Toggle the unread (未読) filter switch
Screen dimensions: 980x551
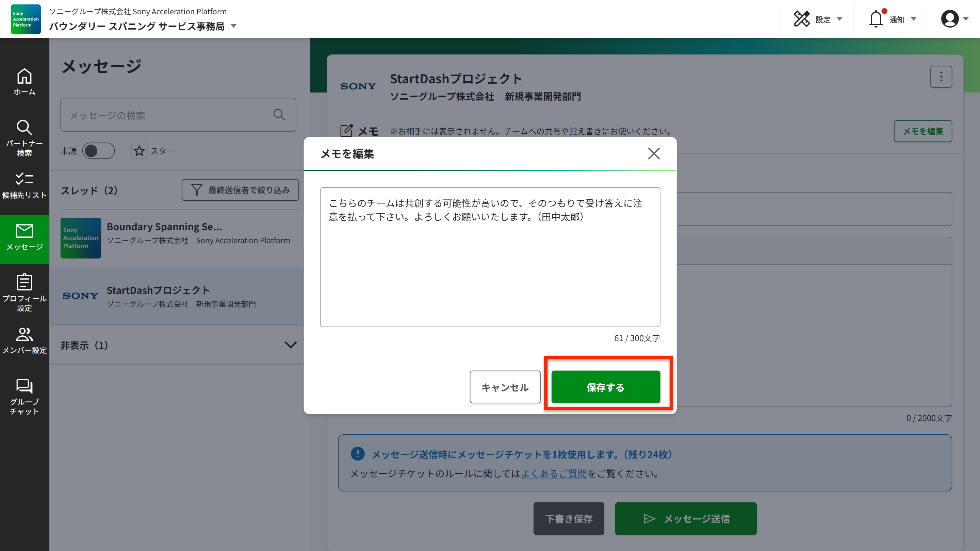(x=98, y=151)
